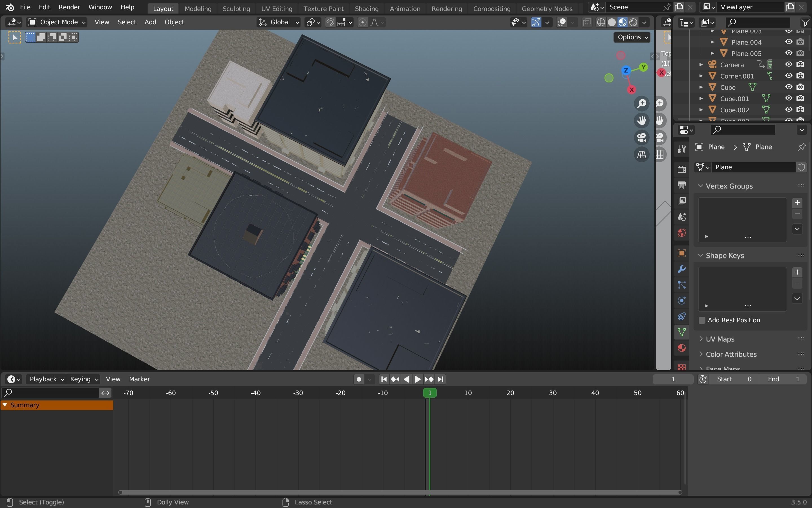Toggle the Corner.001 eye visibility icon
812x508 pixels.
pos(789,76)
